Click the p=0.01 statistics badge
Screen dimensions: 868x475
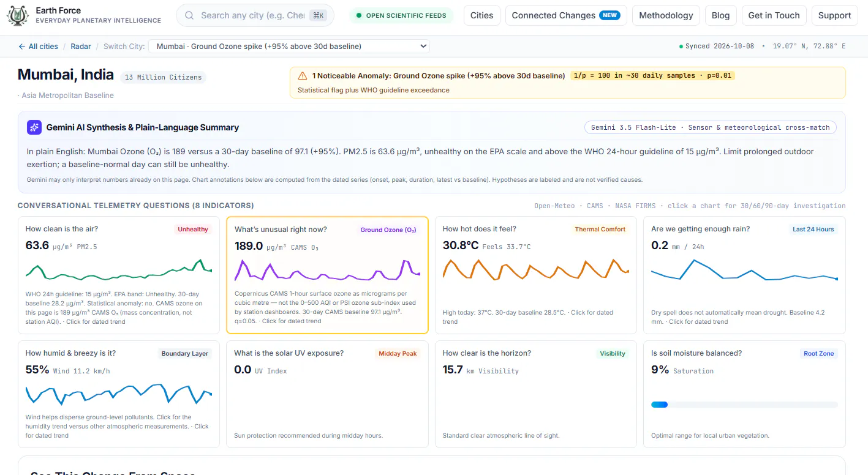652,76
